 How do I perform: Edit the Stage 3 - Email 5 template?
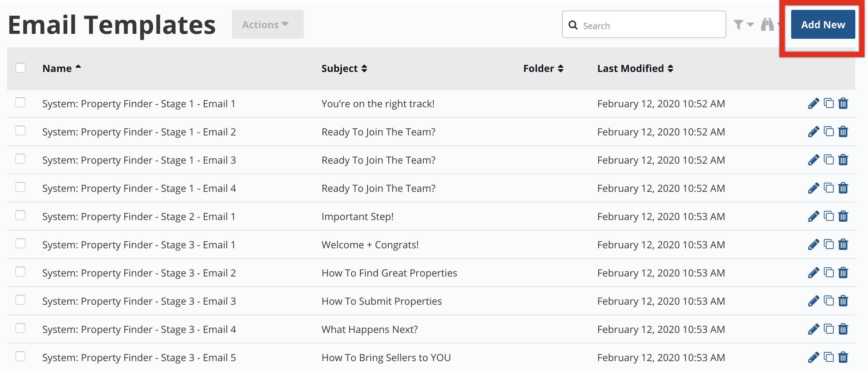point(813,358)
